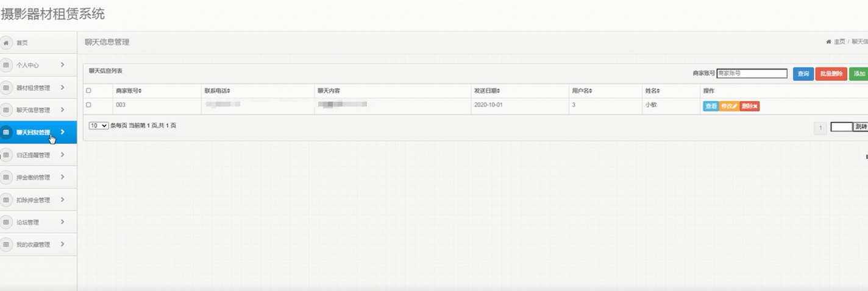Click the 摄影器材租赁系统 system title
This screenshot has height=291, width=868.
(52, 13)
